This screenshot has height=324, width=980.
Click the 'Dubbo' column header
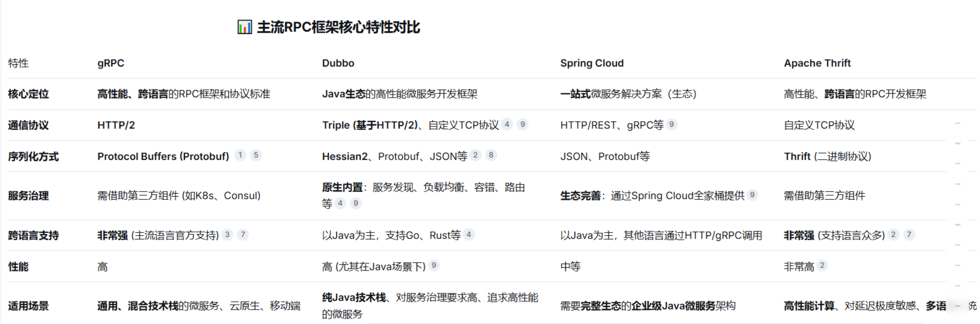[x=338, y=63]
